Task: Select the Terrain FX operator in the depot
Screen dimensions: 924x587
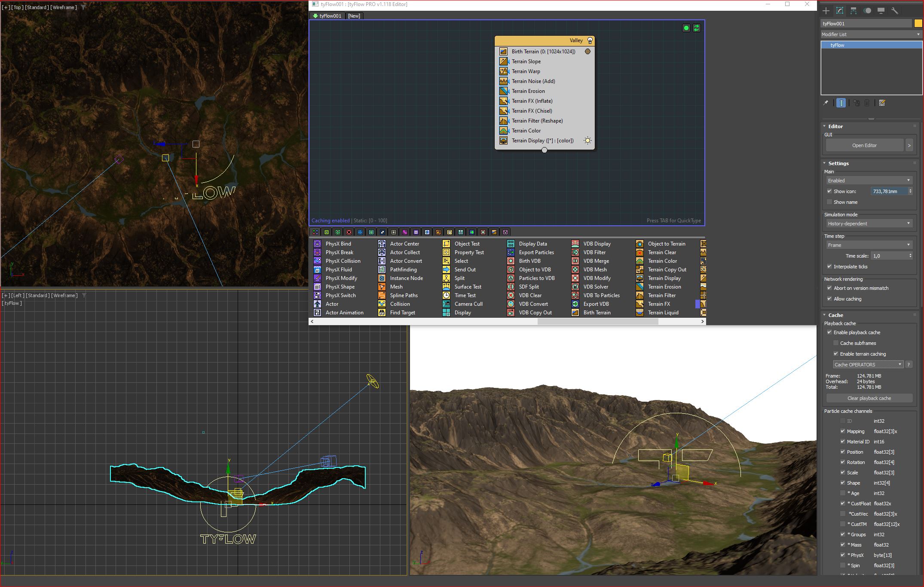Action: point(654,304)
